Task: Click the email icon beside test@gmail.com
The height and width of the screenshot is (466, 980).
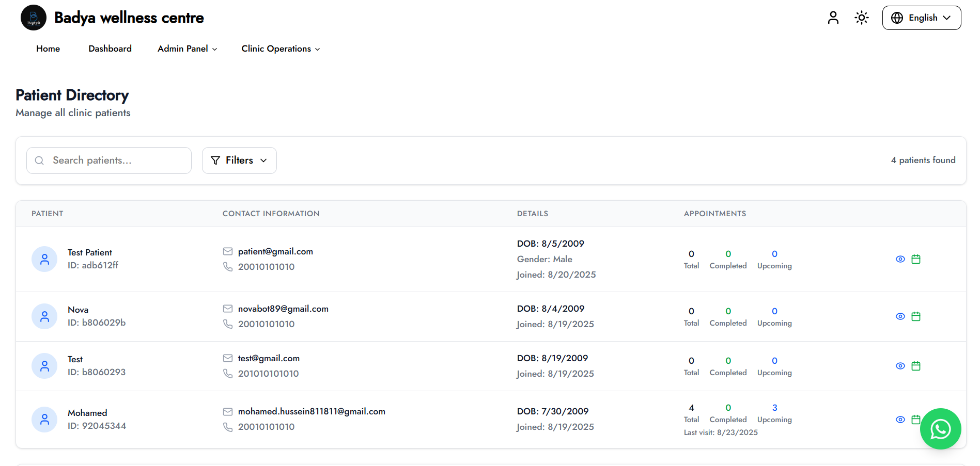Action: 228,358
